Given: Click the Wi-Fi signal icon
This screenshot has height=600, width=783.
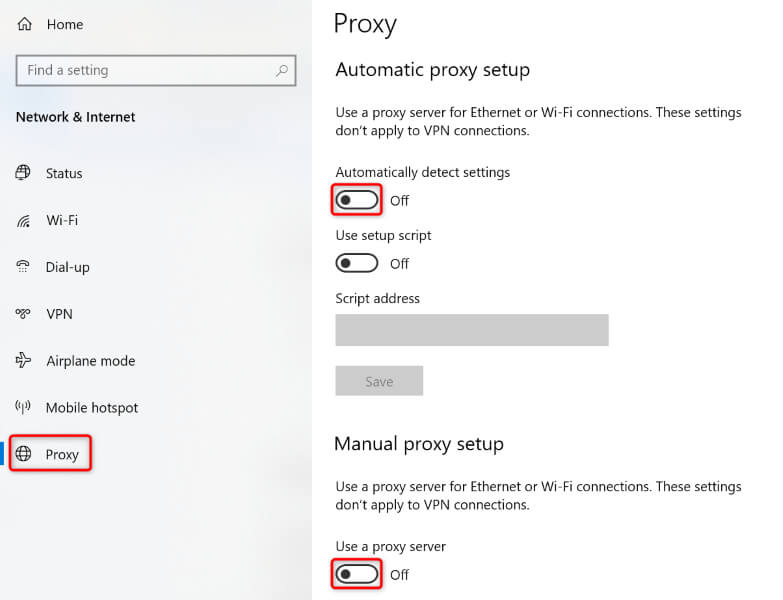Looking at the screenshot, I should [x=24, y=220].
